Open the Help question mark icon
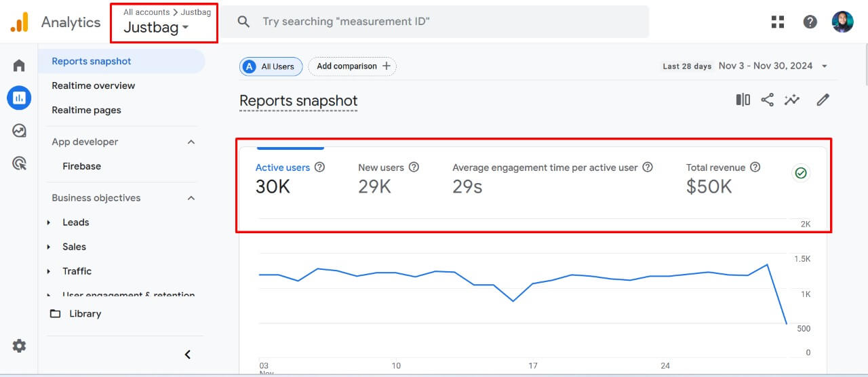Image resolution: width=868 pixels, height=377 pixels. coord(810,22)
